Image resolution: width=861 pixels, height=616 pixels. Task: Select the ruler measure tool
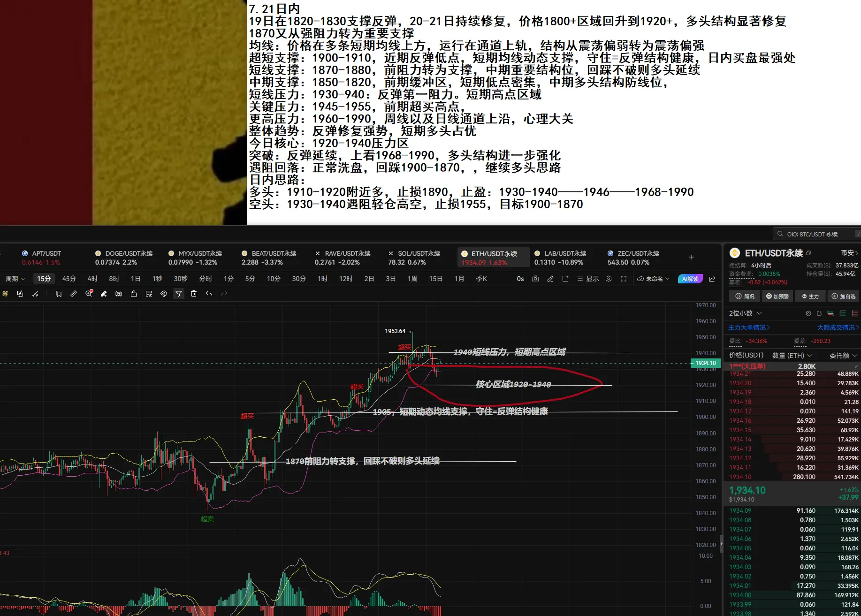point(74,294)
